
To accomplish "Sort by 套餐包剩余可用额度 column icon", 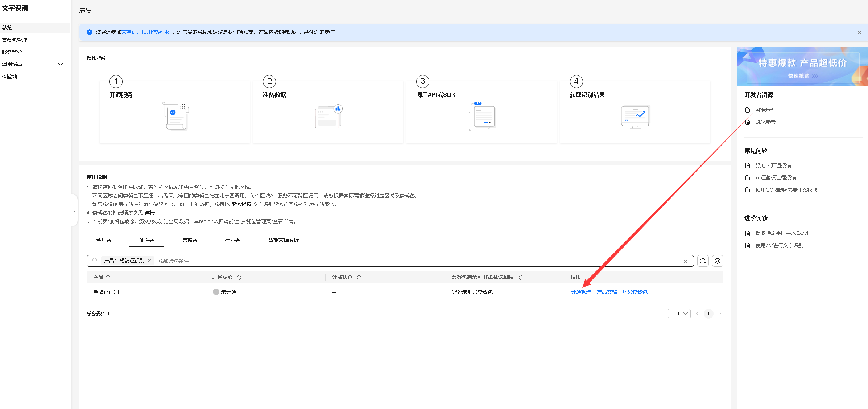I will (x=521, y=277).
